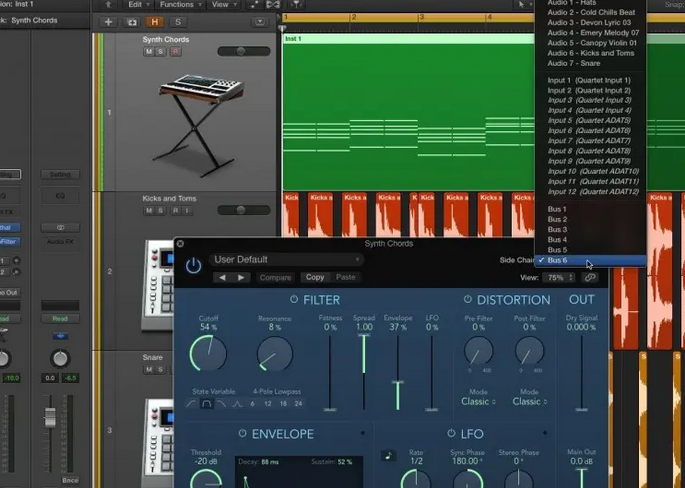Screen dimensions: 685x488
Task: Open the Pre Filter Mode Classic dropdown
Action: coord(478,401)
